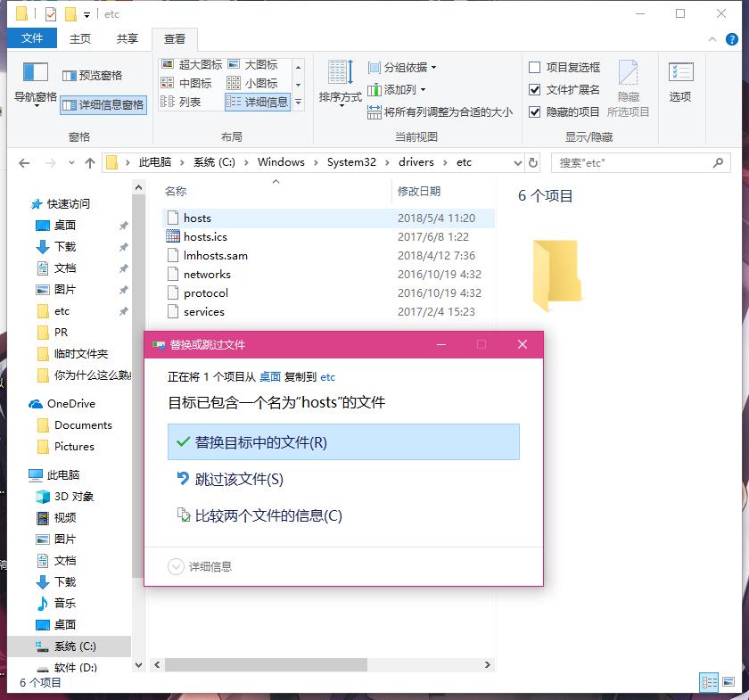Open Add columns (添加列) dropdown

397,89
